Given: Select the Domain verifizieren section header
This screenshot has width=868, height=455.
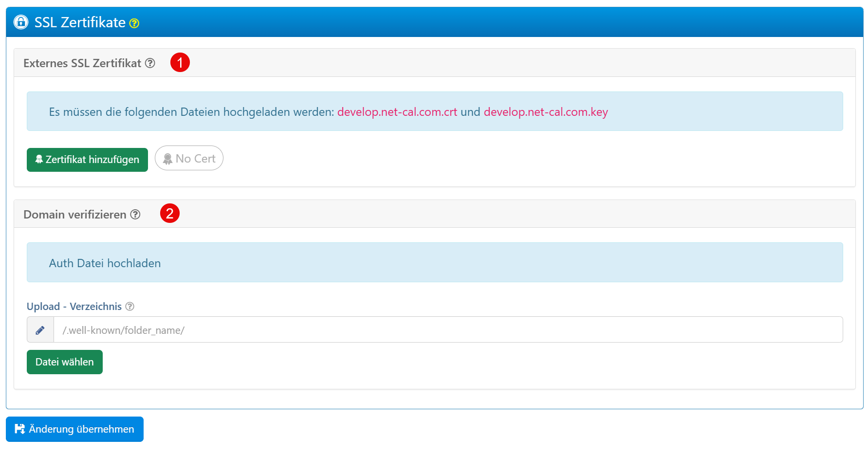Looking at the screenshot, I should coord(74,215).
